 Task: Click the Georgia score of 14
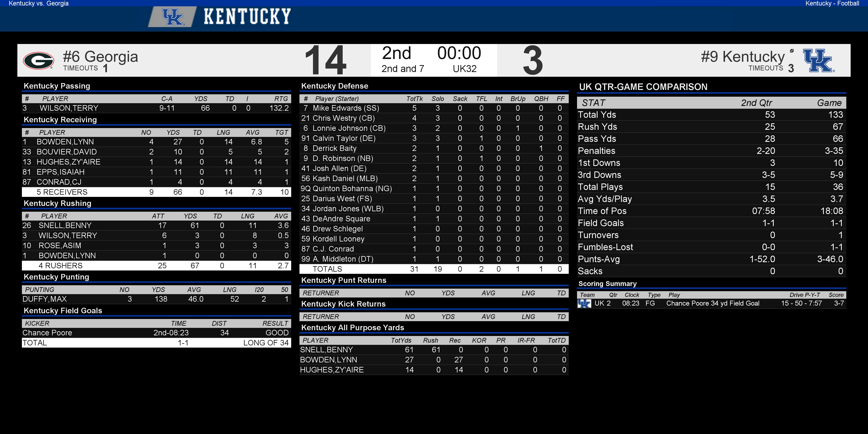325,61
